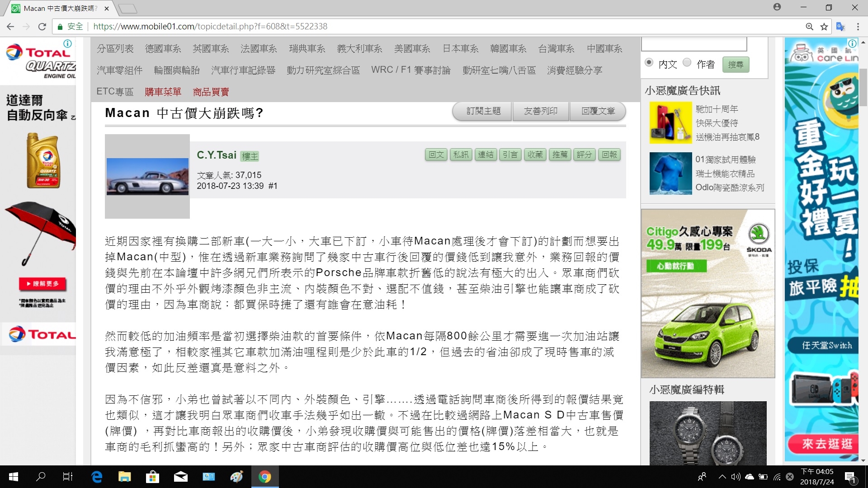The height and width of the screenshot is (488, 868).
Task: Select the 內文 search radio button
Action: (649, 62)
